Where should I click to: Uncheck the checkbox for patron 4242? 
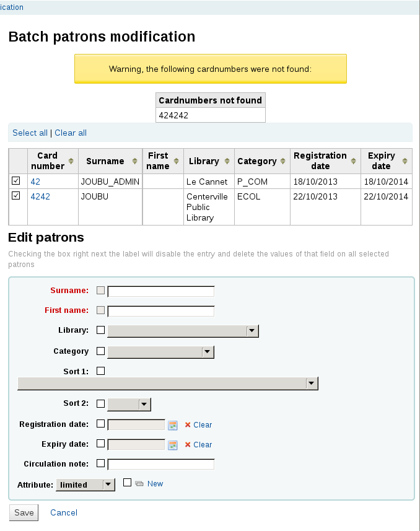coord(16,196)
